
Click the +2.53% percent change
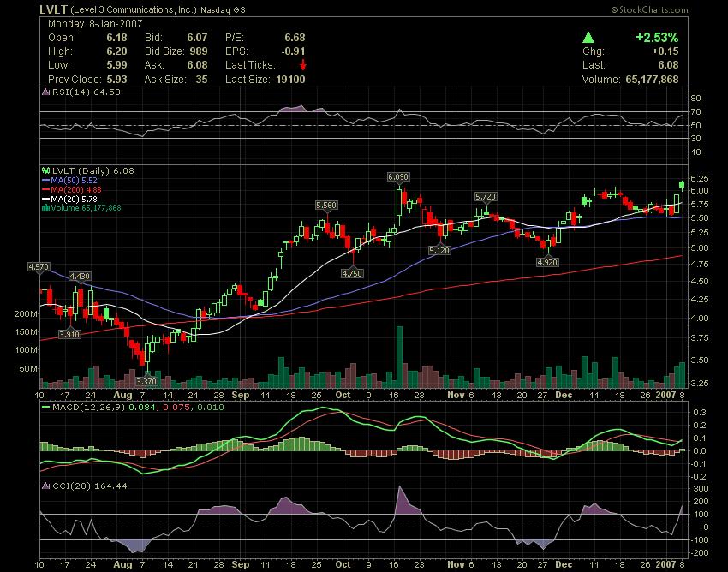[657, 37]
